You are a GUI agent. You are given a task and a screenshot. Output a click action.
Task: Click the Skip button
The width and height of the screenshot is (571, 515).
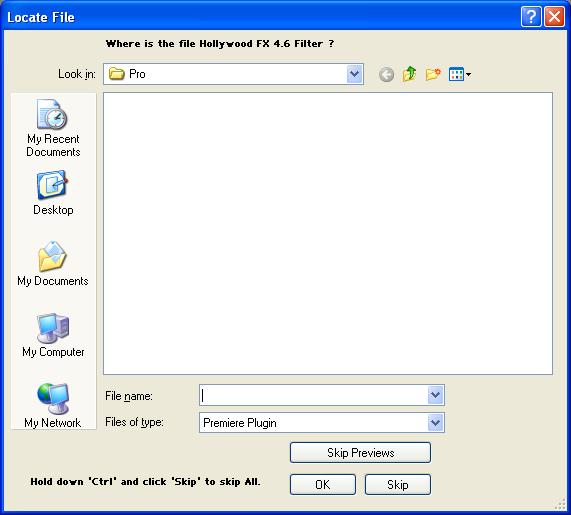coord(398,484)
